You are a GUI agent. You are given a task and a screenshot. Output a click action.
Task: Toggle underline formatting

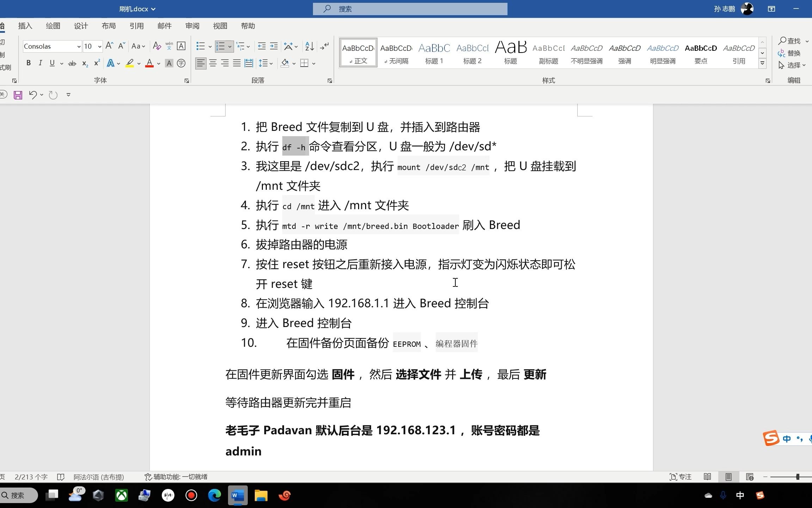click(52, 63)
